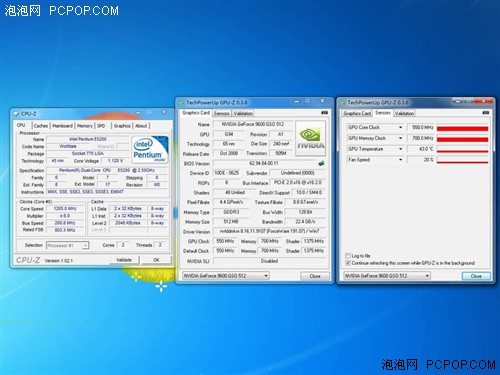This screenshot has width=500, height=375.
Task: Click the OK button in CPU-Z
Action: (156, 260)
